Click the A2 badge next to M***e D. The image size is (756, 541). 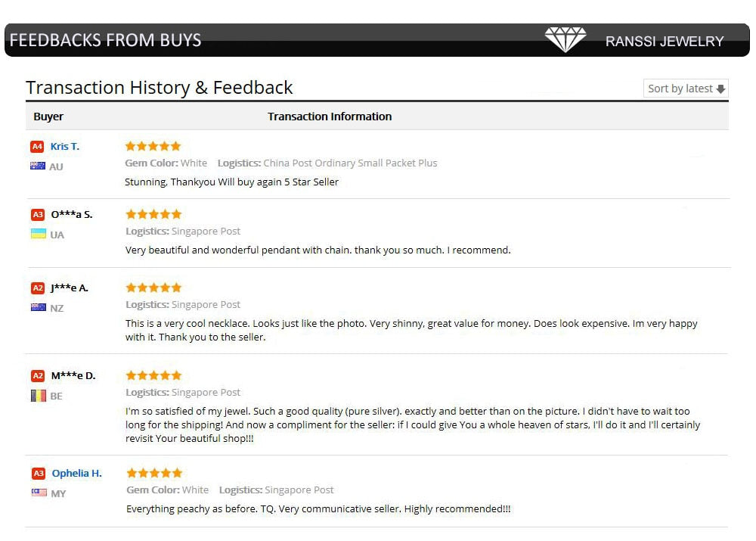tap(38, 375)
